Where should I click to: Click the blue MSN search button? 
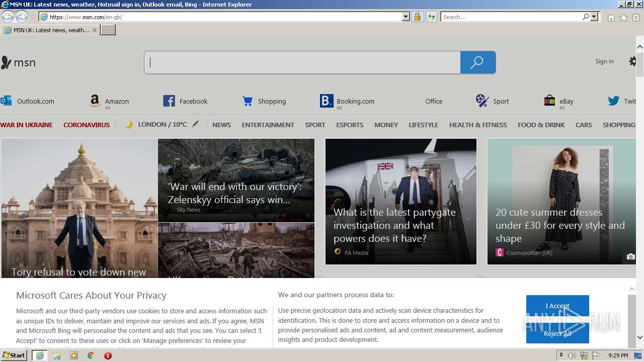point(478,62)
